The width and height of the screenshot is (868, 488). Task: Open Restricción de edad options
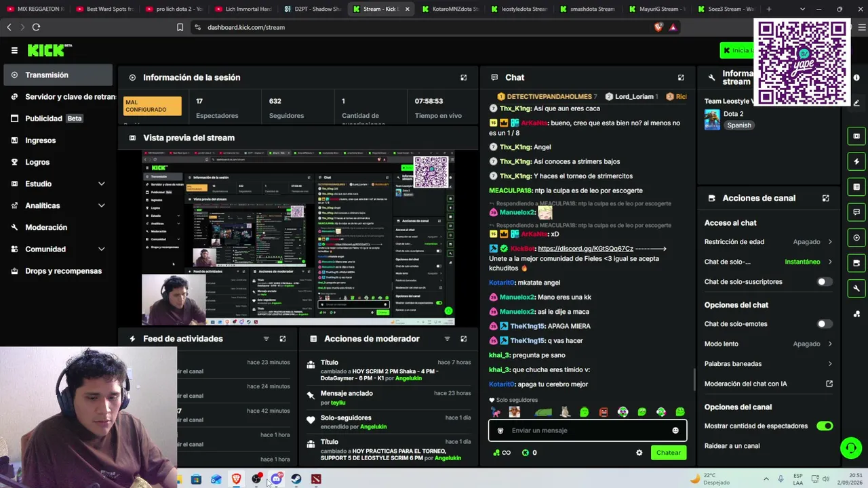pos(768,242)
